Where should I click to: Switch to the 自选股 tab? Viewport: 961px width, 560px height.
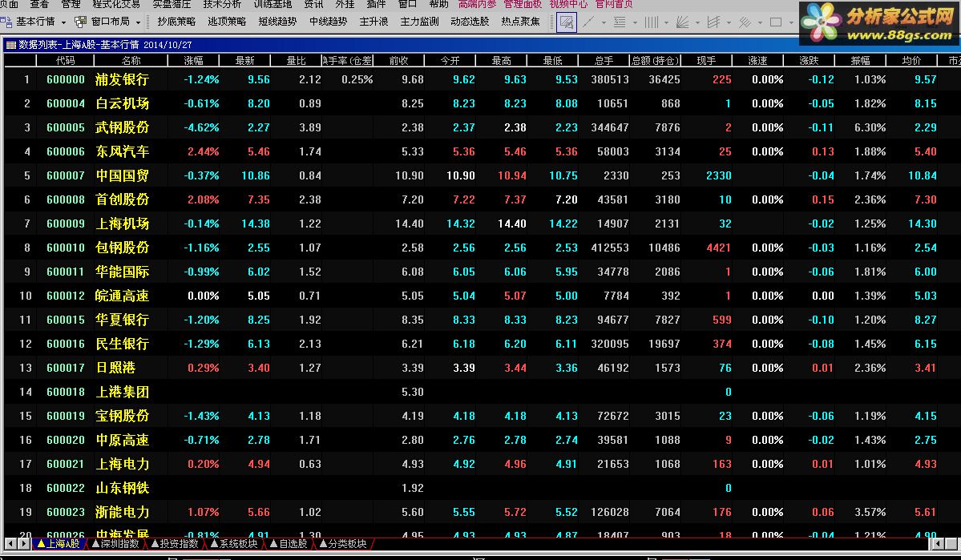click(x=289, y=544)
